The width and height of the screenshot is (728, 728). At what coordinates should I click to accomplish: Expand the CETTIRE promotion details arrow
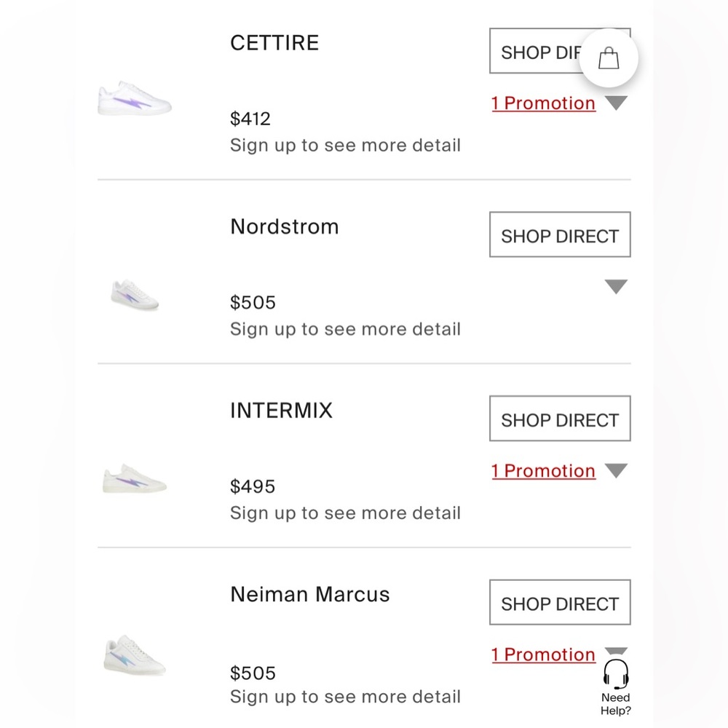coord(616,104)
